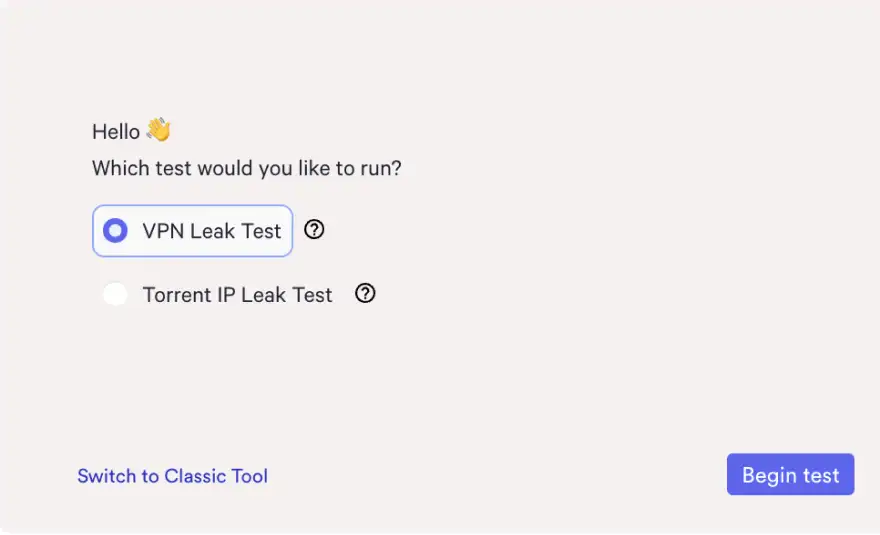Open the Switch to Classic Tool link
The image size is (880, 535).
click(172, 476)
